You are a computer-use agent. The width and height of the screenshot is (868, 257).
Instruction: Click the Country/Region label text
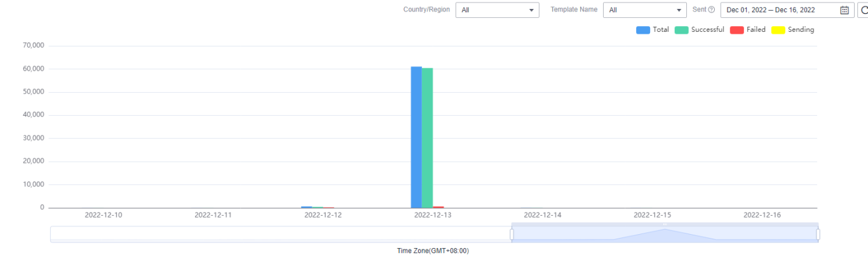pyautogui.click(x=426, y=10)
